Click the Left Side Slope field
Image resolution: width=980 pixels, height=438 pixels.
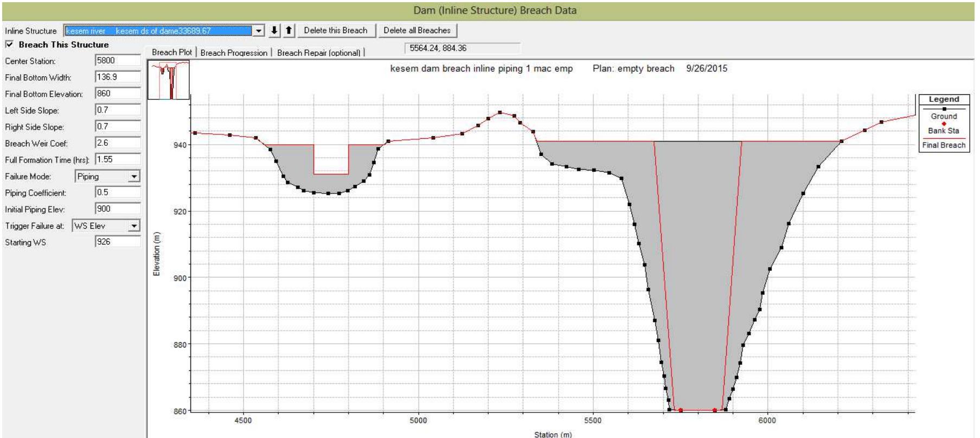click(x=118, y=110)
